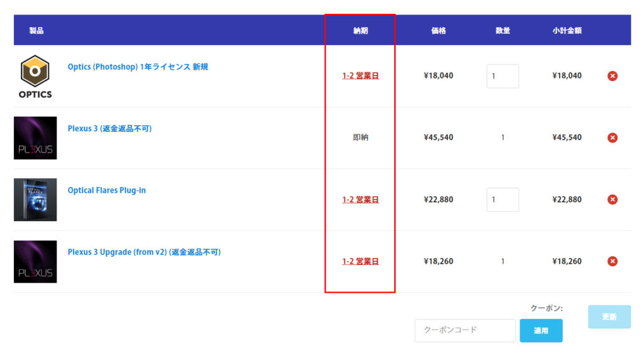Click the 1-2 営業日 link for Plexus 3 Upgrade
The height and width of the screenshot is (353, 644).
click(360, 261)
